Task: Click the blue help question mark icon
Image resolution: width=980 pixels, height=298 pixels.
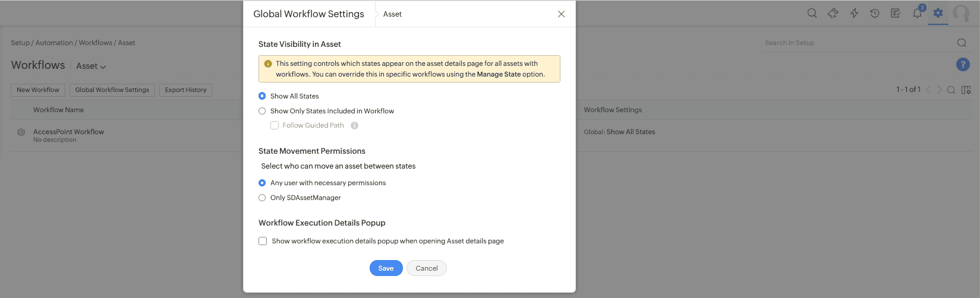Action: click(963, 65)
